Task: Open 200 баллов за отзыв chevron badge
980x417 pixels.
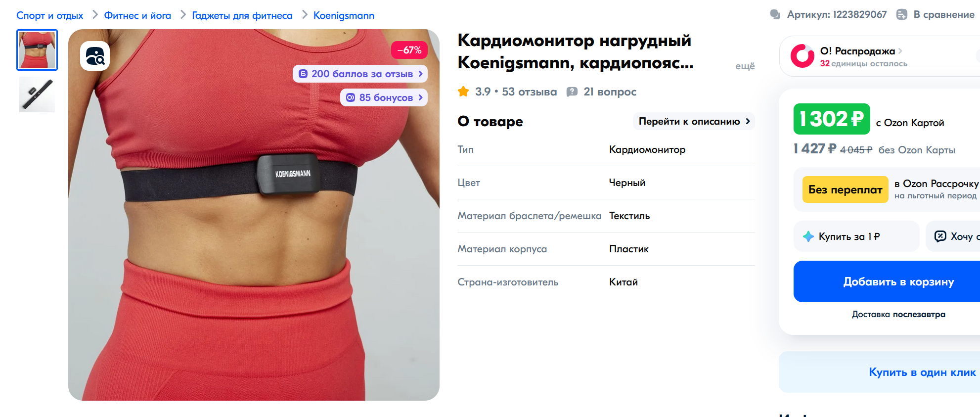Action: click(360, 74)
